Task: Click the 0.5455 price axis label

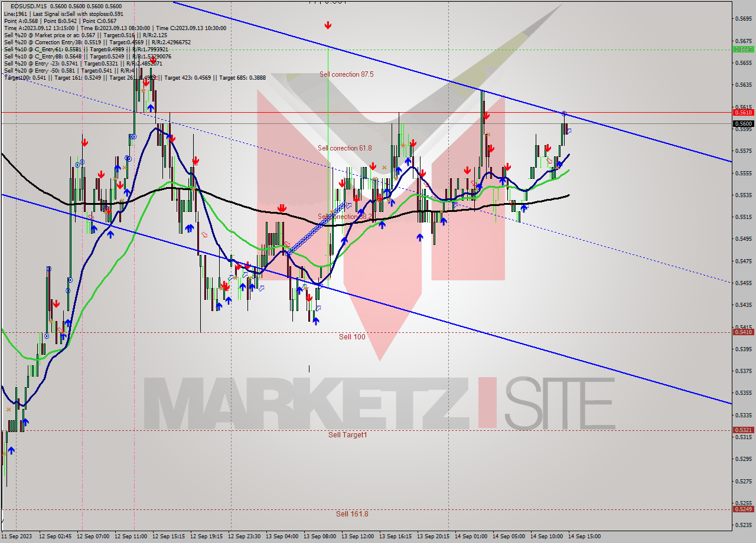Action: pos(743,283)
